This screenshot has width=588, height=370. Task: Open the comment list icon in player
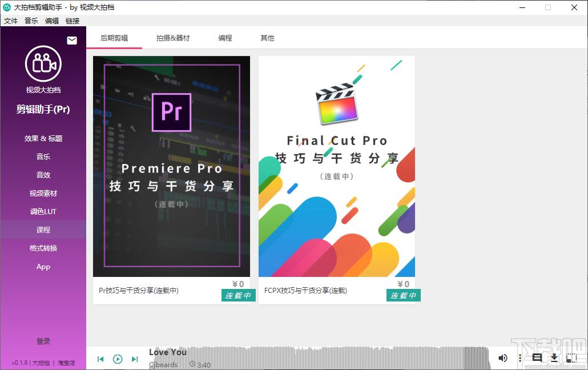[x=537, y=357]
